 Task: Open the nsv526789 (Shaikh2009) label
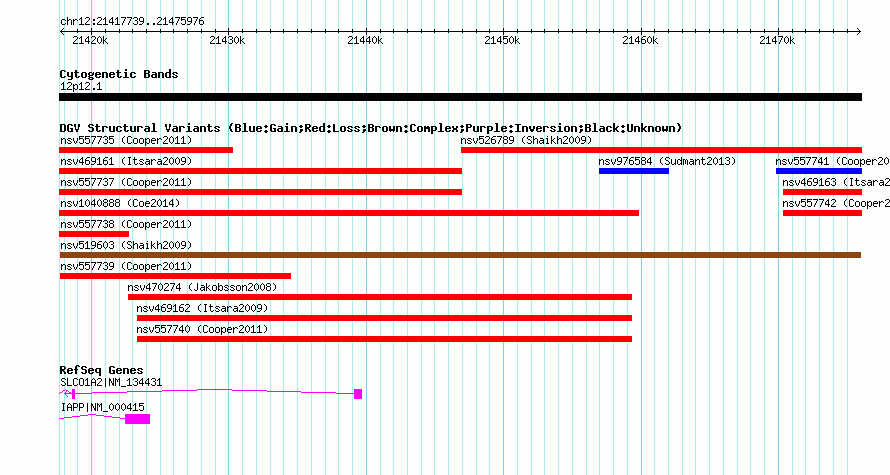click(x=526, y=140)
